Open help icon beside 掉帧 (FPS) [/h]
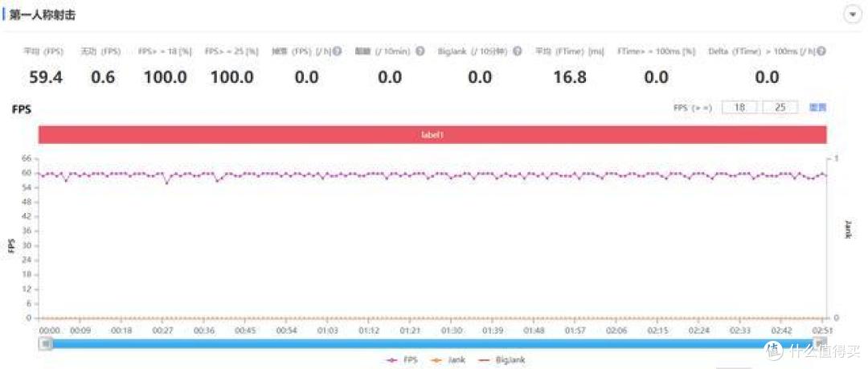The width and height of the screenshot is (868, 369). pos(337,51)
